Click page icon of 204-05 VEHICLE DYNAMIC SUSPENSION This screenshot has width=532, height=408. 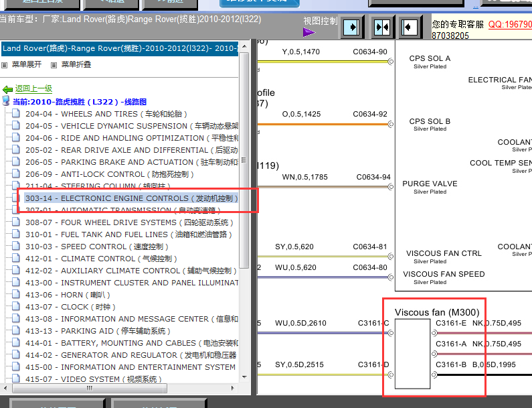16,125
